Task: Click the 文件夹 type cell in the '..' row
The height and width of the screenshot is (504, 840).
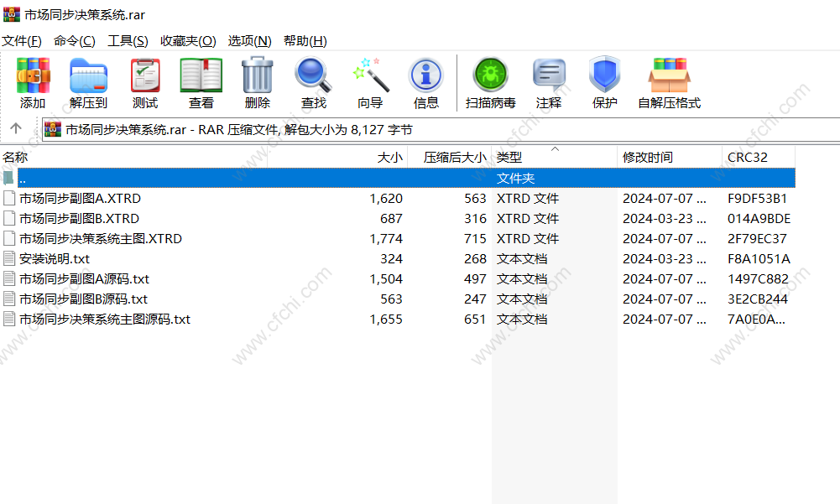Action: (515, 178)
